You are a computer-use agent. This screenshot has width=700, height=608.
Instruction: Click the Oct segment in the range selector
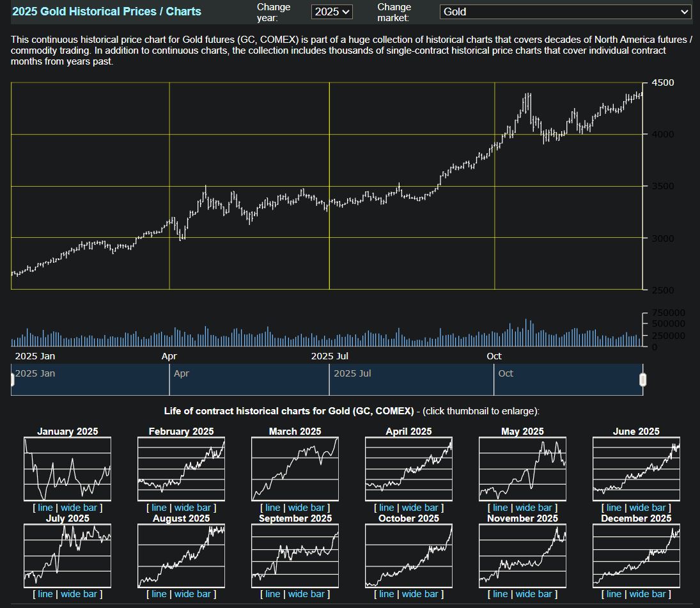(568, 380)
